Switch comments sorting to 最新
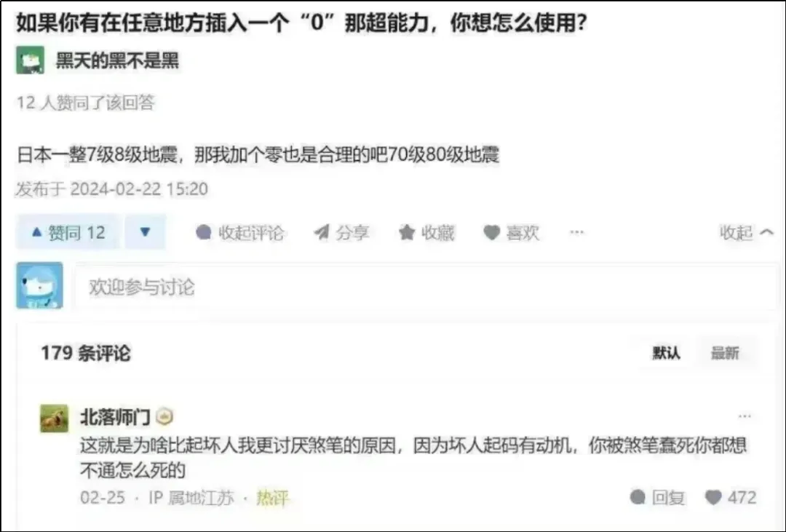Image resolution: width=786 pixels, height=532 pixels. click(725, 353)
